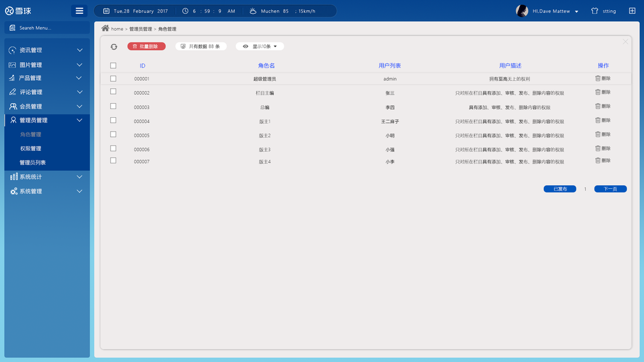Open the stting shirt icon
Screen dimensions: 644x362
(x=595, y=11)
